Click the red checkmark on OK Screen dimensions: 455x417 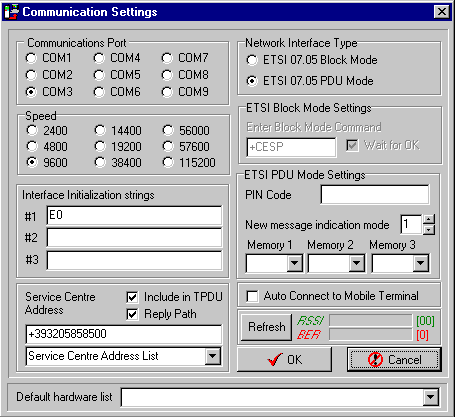[275, 359]
